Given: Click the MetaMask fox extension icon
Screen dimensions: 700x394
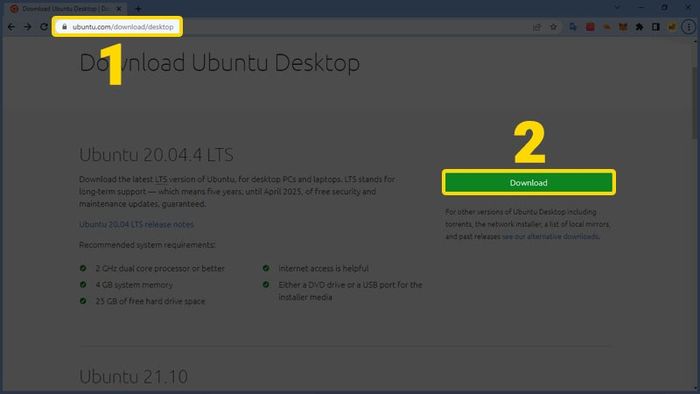Looking at the screenshot, I should [623, 27].
